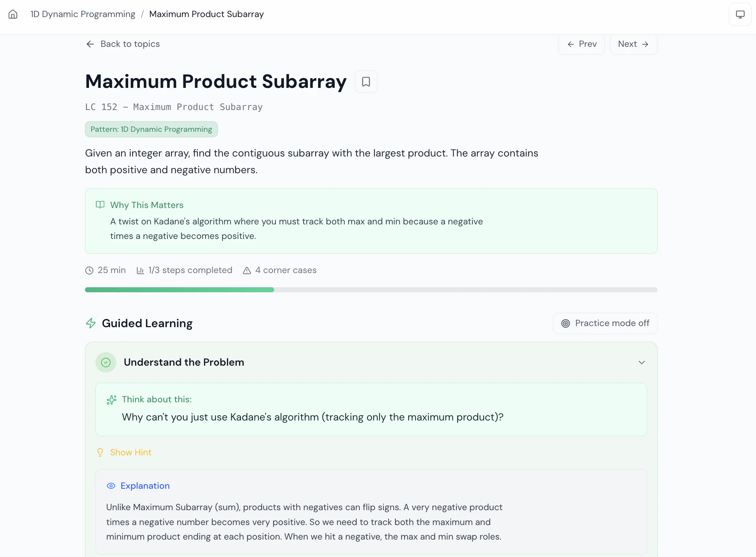Toggle Practice mode off button

[605, 323]
